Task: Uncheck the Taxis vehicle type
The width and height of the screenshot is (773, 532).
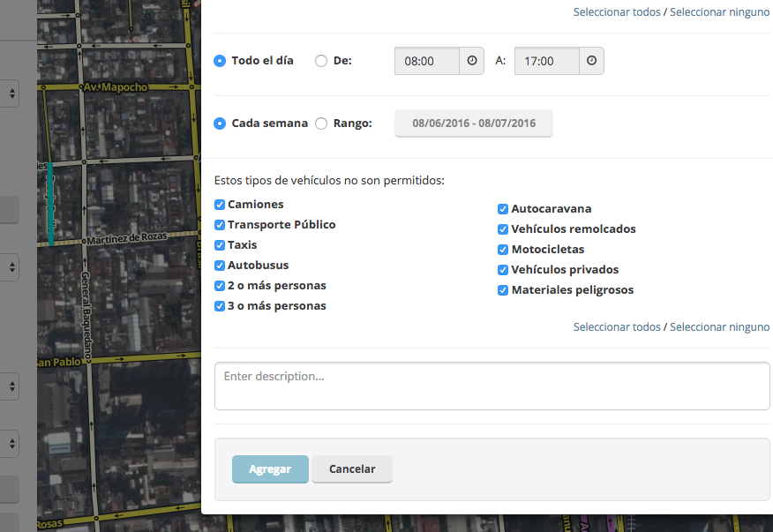Action: [x=220, y=245]
